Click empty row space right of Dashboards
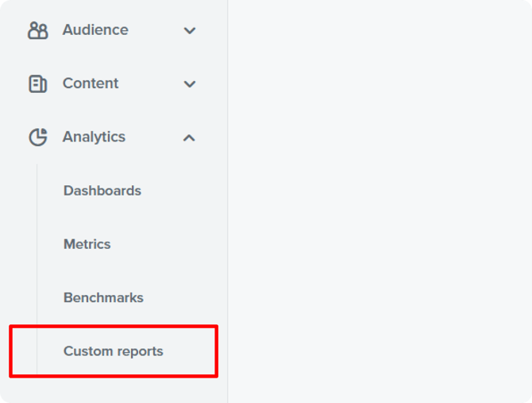Screen dimensions: 532x403 pos(187,191)
